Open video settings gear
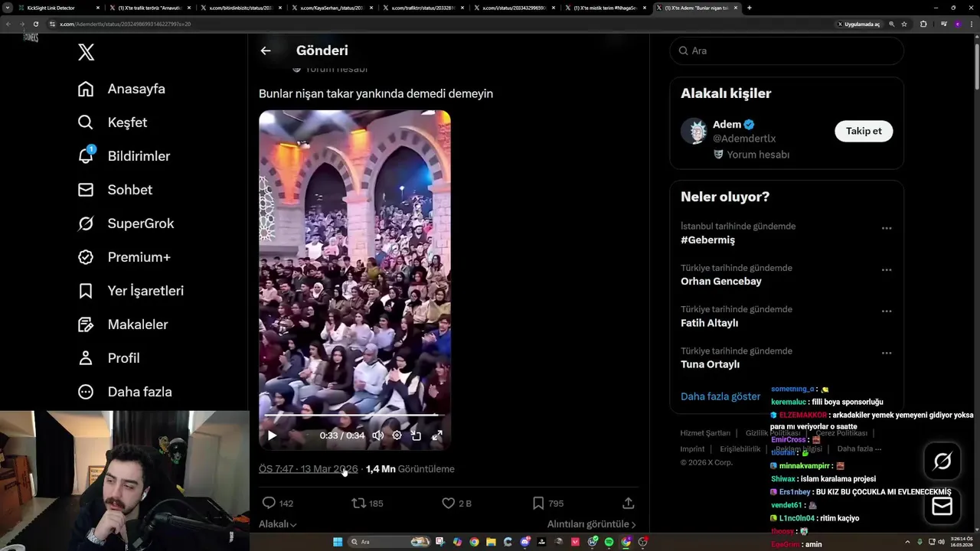This screenshot has width=980, height=551. coord(397,435)
